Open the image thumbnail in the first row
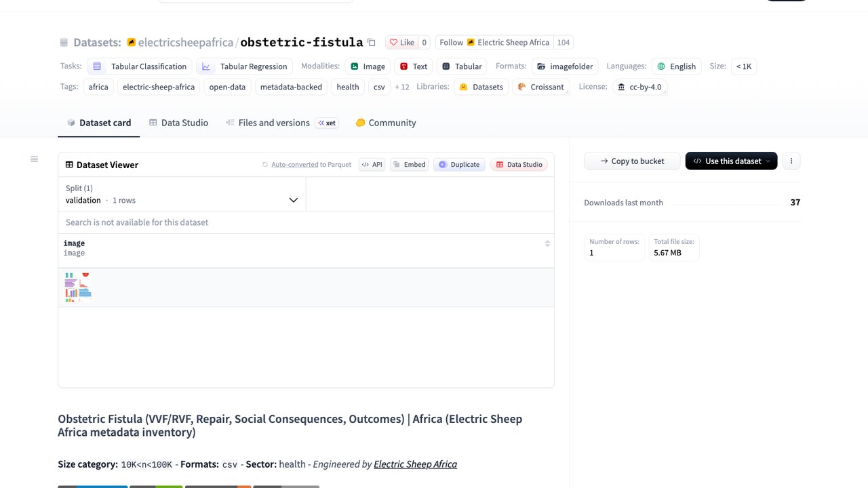868x488 pixels. [78, 287]
